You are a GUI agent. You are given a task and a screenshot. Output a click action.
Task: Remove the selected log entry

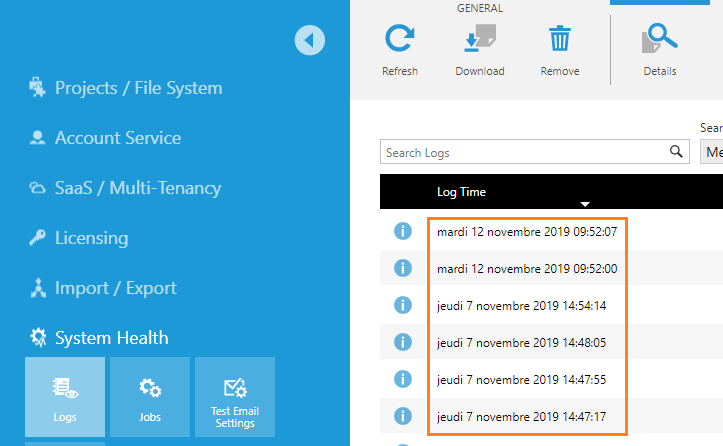[560, 50]
